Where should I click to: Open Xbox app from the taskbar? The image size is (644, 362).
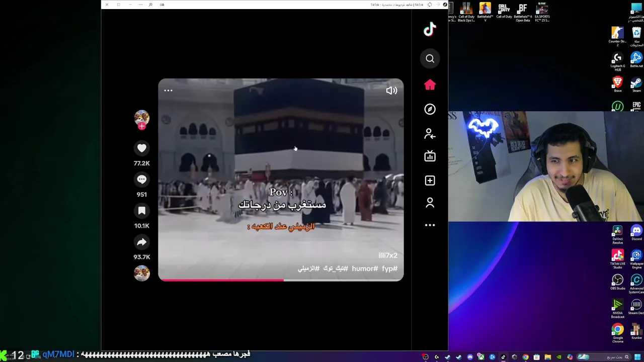pyautogui.click(x=481, y=357)
